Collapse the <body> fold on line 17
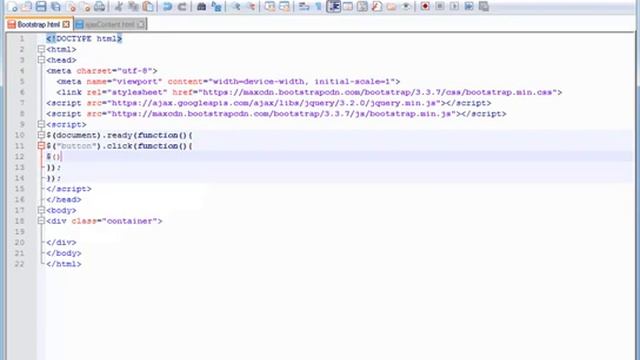This screenshot has height=360, width=640. coord(41,210)
